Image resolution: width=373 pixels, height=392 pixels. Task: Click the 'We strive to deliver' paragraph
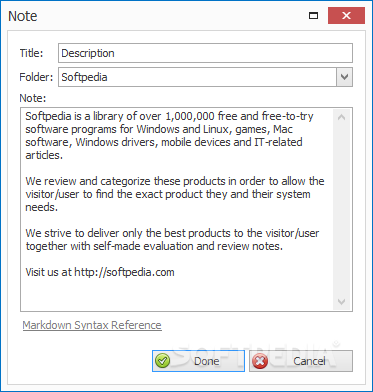[172, 240]
